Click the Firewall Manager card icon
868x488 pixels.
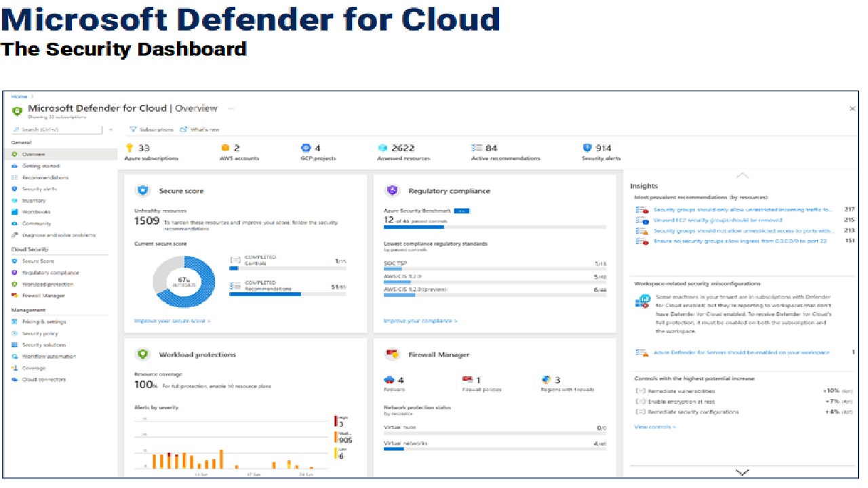tap(393, 354)
